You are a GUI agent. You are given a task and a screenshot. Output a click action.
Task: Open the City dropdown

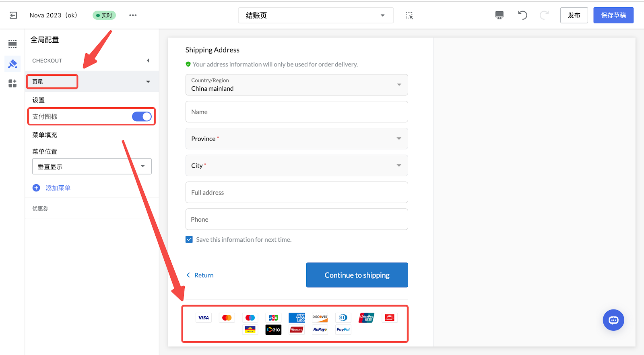click(x=297, y=166)
